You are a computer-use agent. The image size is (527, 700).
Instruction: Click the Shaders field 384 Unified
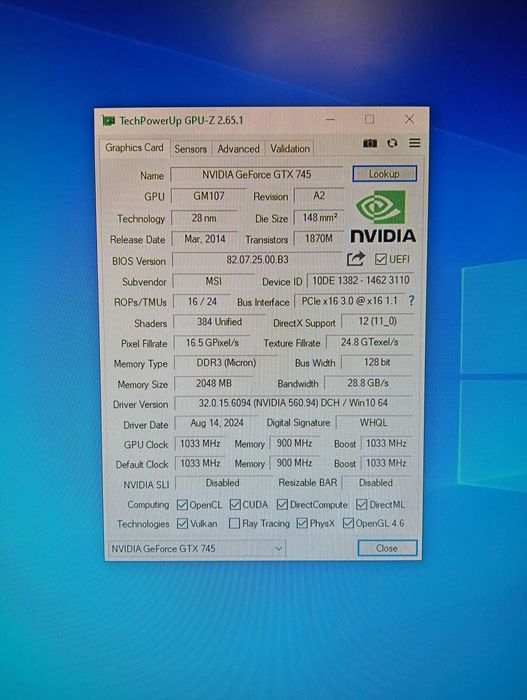tap(219, 322)
